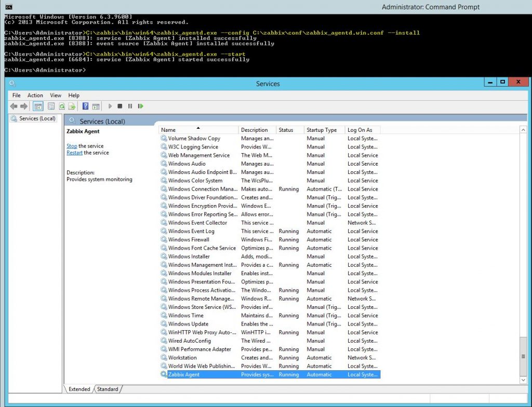532x407 pixels.
Task: Click the scrollbar down arrow in services list
Action: pyautogui.click(x=523, y=380)
